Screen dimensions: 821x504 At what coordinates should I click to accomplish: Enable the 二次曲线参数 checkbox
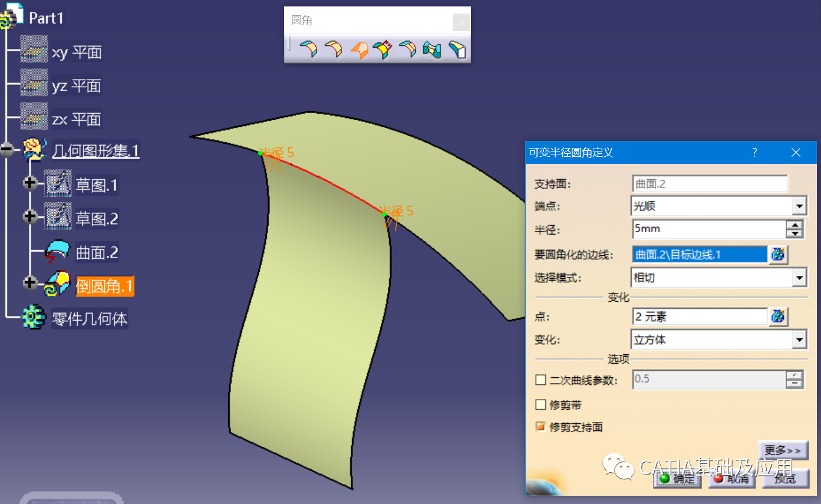540,380
